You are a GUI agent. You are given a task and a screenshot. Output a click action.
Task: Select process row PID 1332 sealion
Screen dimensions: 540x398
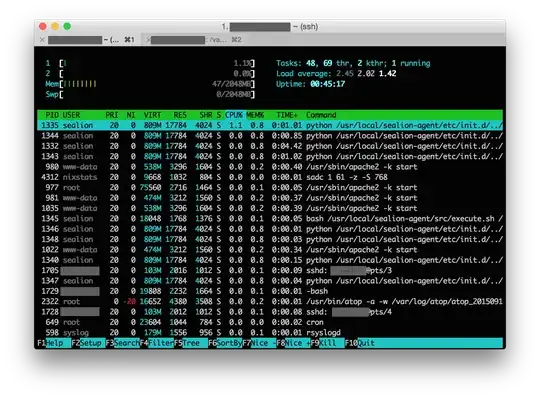click(x=270, y=146)
